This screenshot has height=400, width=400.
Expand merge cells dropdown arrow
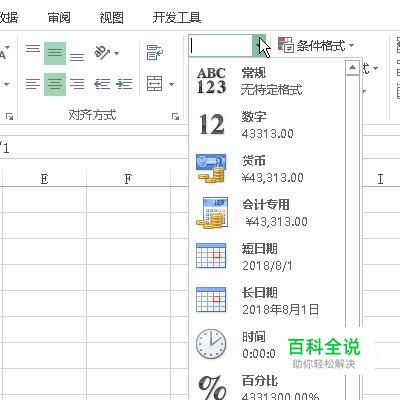point(171,84)
